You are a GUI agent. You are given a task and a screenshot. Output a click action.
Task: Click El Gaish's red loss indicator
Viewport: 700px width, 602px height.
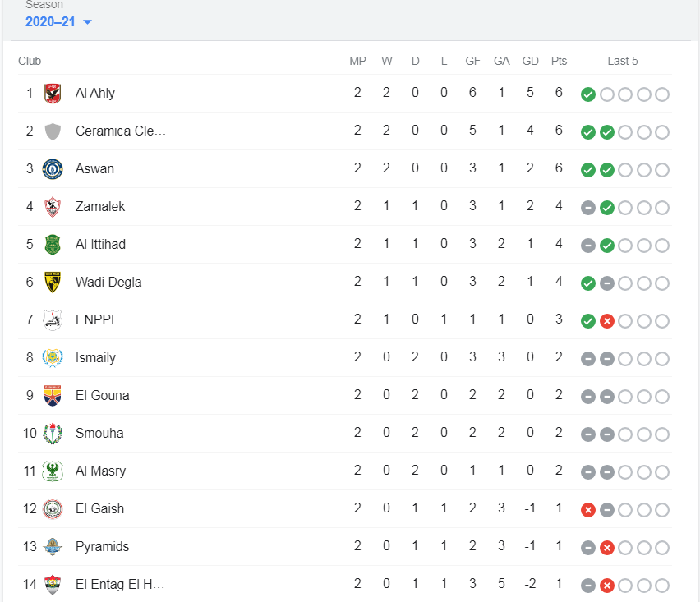pos(588,510)
